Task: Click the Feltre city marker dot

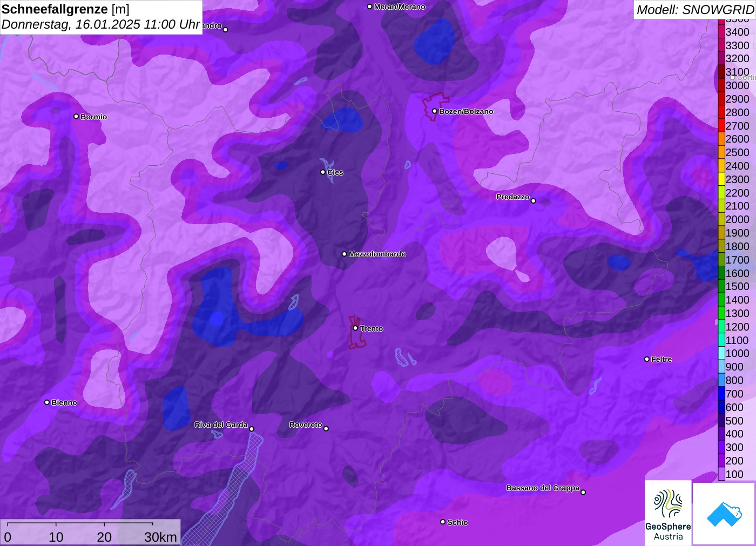Action: (x=647, y=359)
